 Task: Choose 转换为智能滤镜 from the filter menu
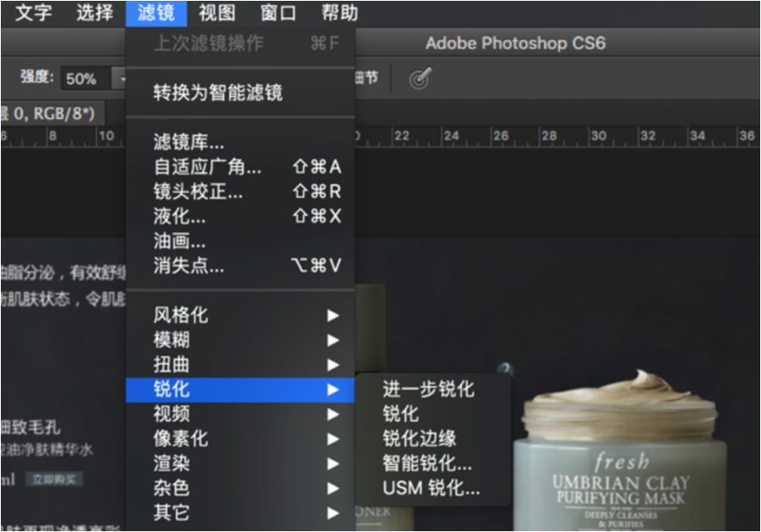pos(218,93)
